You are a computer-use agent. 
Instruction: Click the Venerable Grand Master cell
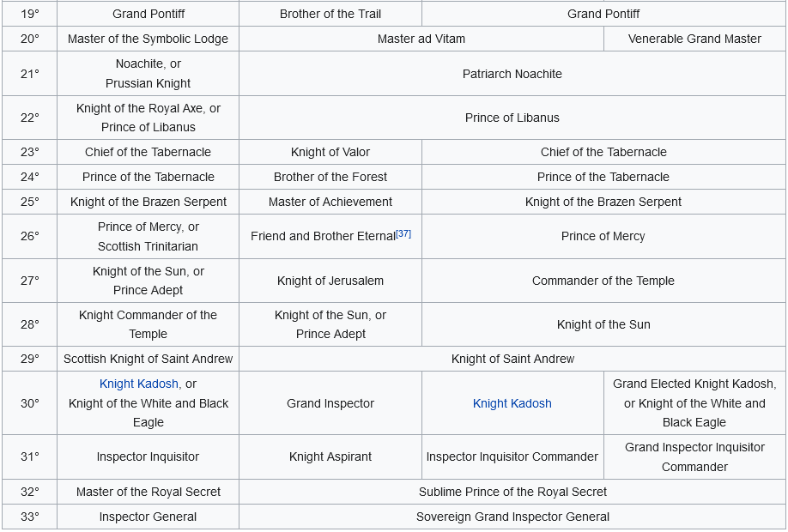694,39
